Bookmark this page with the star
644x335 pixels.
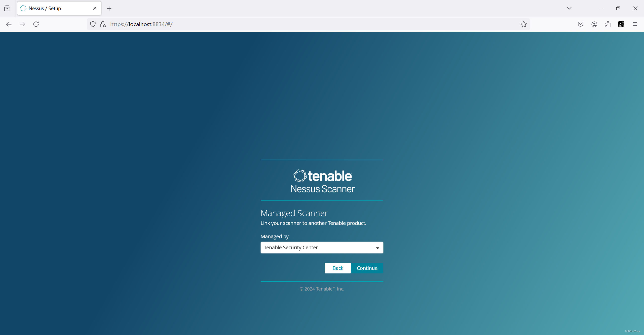tap(524, 24)
